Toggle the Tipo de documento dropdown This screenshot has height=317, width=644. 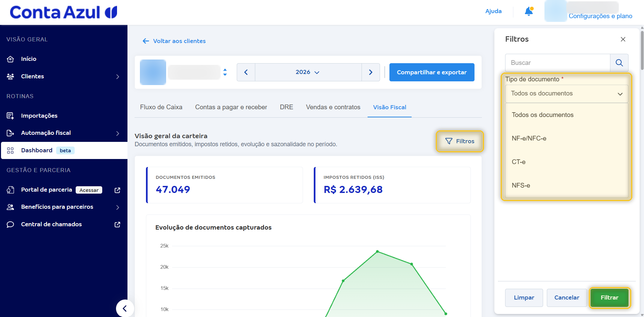[567, 94]
